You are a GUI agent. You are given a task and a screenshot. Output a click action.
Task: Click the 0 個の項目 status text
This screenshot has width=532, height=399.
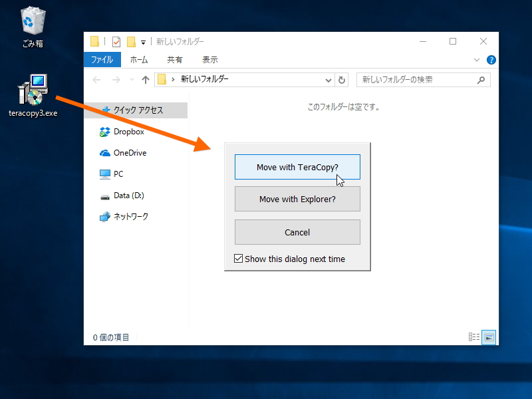[111, 337]
